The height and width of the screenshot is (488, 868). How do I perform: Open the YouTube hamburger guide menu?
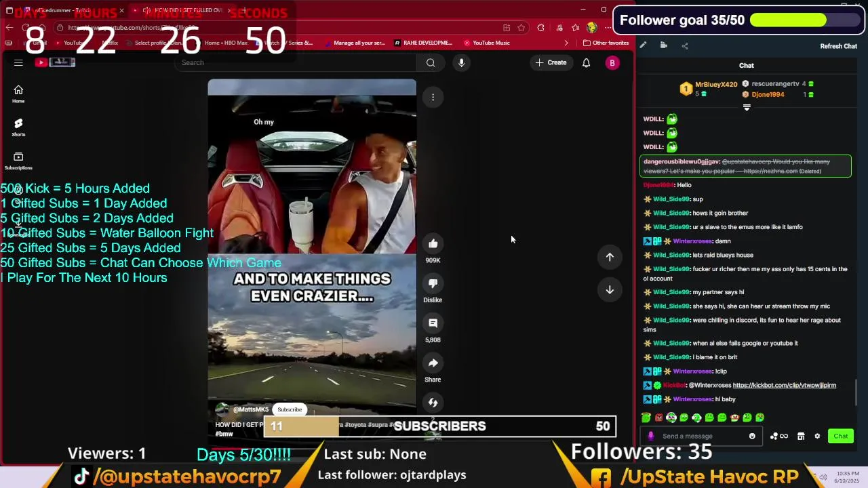tap(18, 62)
